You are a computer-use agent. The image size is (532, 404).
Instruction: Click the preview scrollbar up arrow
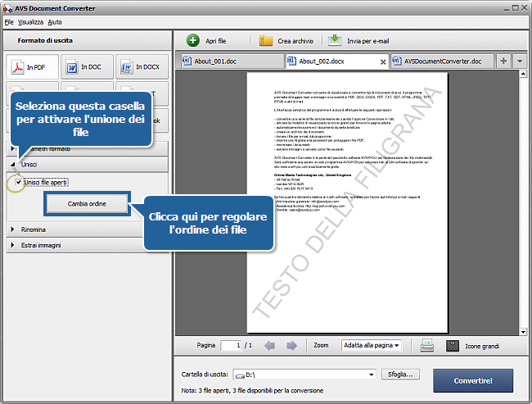[x=523, y=74]
